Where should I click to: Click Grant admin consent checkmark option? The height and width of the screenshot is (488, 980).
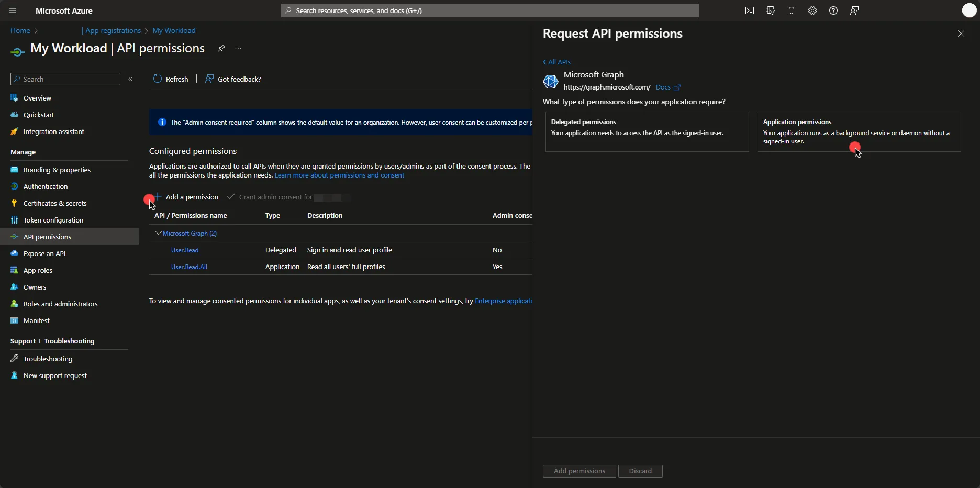coord(231,197)
